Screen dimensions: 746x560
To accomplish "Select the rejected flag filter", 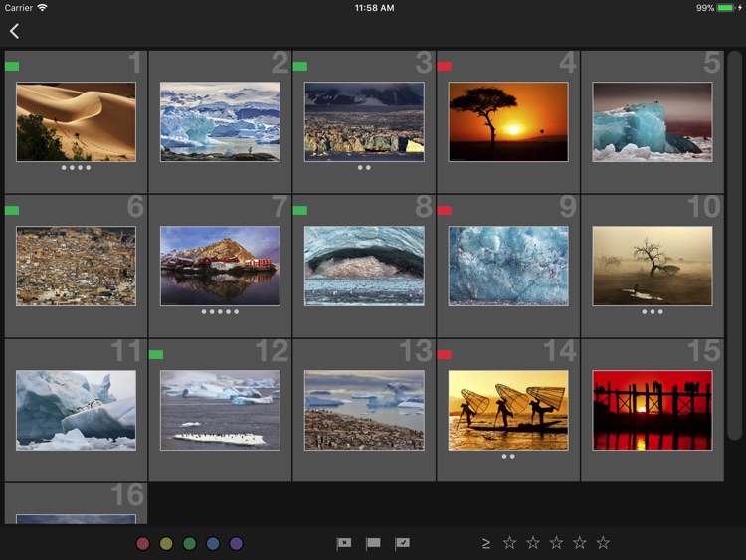I will 343,543.
